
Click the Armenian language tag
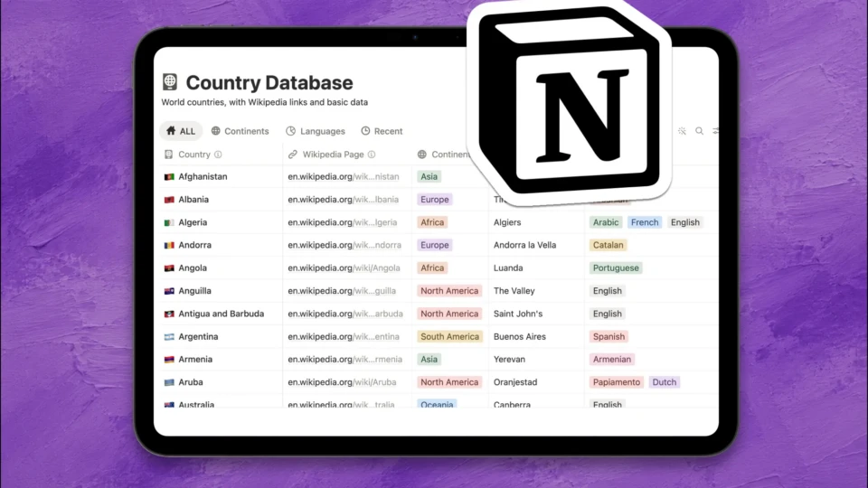click(x=612, y=359)
